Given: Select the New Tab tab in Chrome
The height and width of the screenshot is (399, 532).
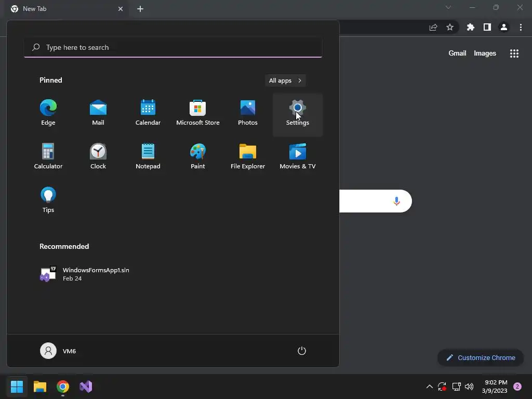Looking at the screenshot, I should tap(67, 9).
